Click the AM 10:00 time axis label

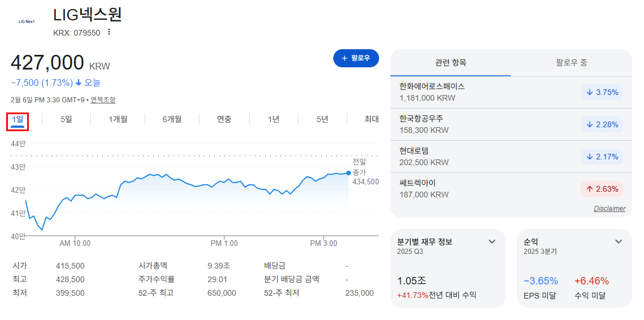tap(75, 244)
